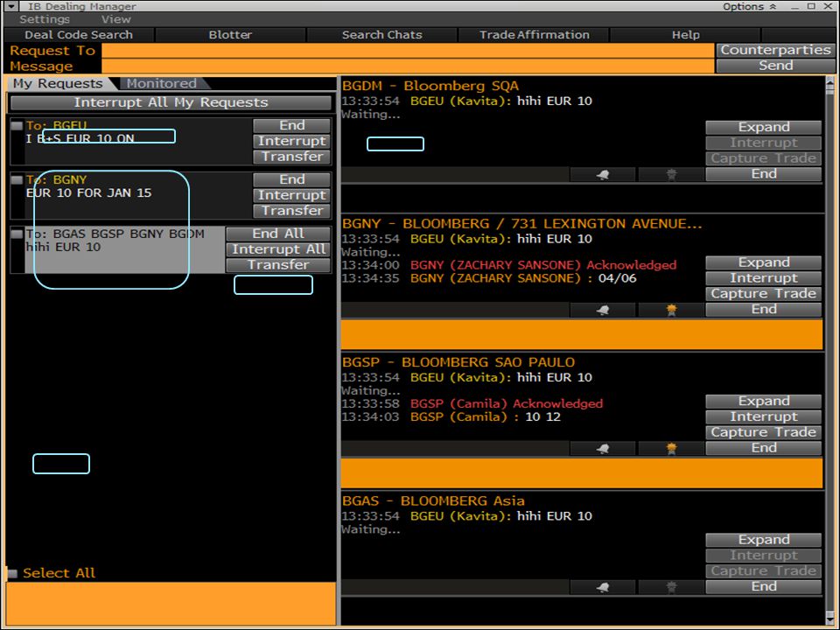Click End All on the multi-counterparty request
Image resolution: width=840 pixels, height=630 pixels.
278,234
